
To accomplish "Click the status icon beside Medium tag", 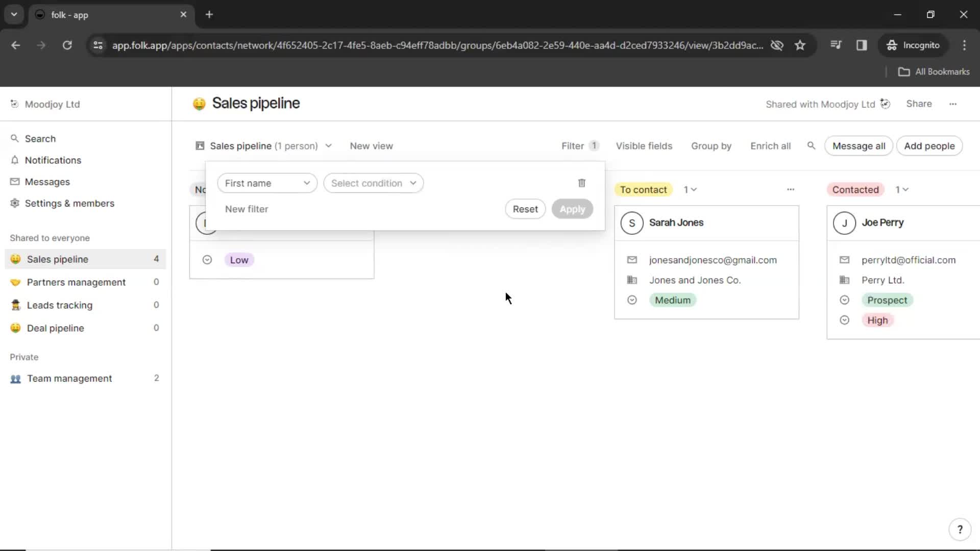I will pos(632,300).
